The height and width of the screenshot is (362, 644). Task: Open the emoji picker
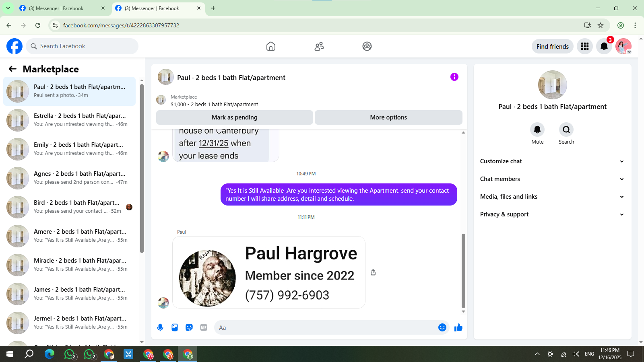(x=442, y=327)
